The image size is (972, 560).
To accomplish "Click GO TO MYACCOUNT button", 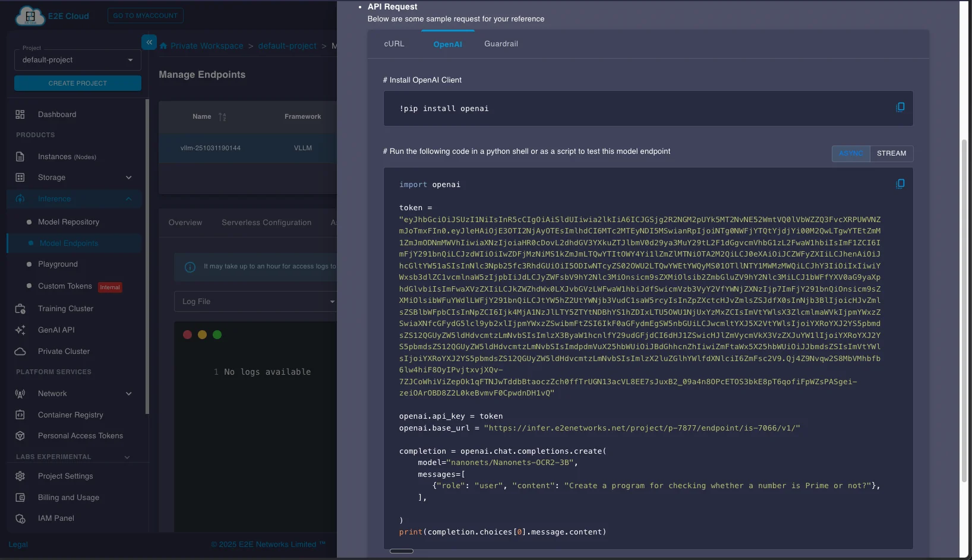I will [145, 15].
